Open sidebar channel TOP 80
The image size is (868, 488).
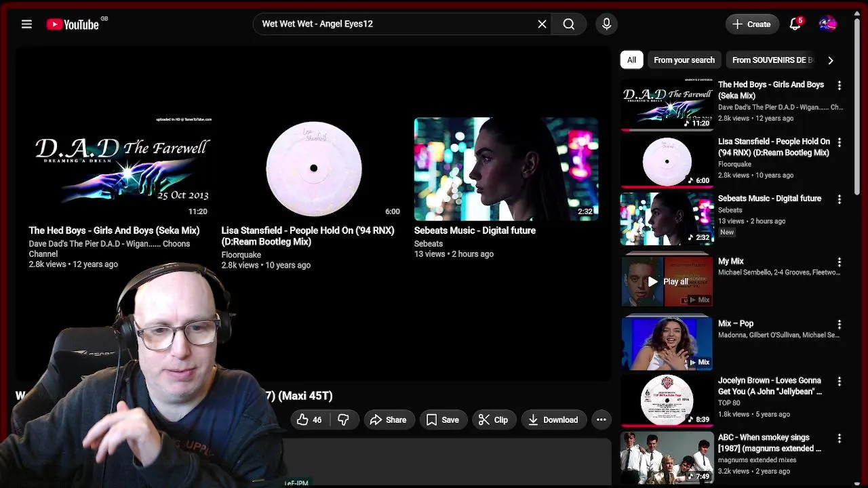tap(730, 403)
